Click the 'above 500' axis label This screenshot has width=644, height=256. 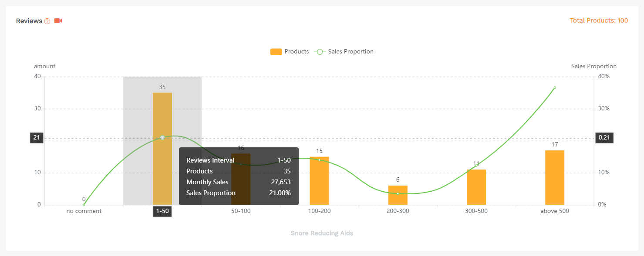pyautogui.click(x=555, y=211)
